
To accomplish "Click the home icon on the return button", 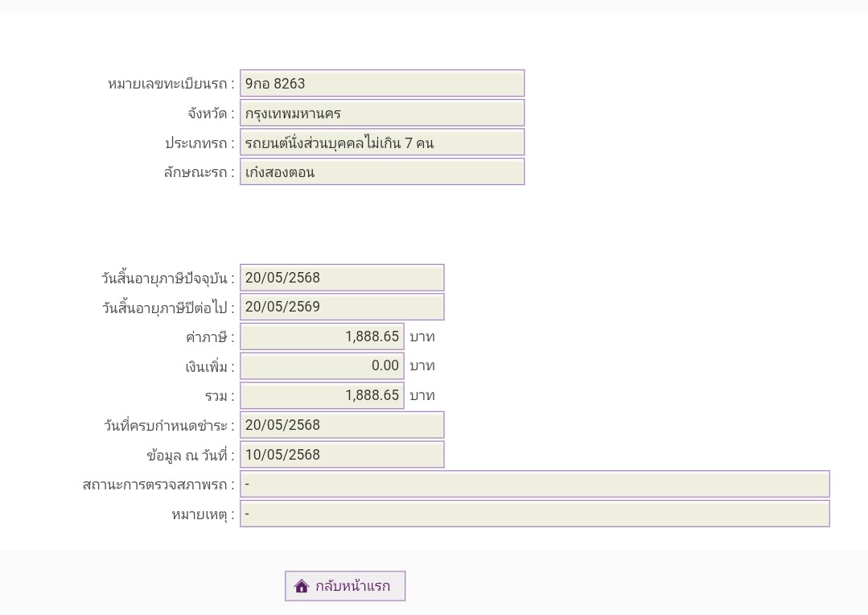I will [302, 586].
